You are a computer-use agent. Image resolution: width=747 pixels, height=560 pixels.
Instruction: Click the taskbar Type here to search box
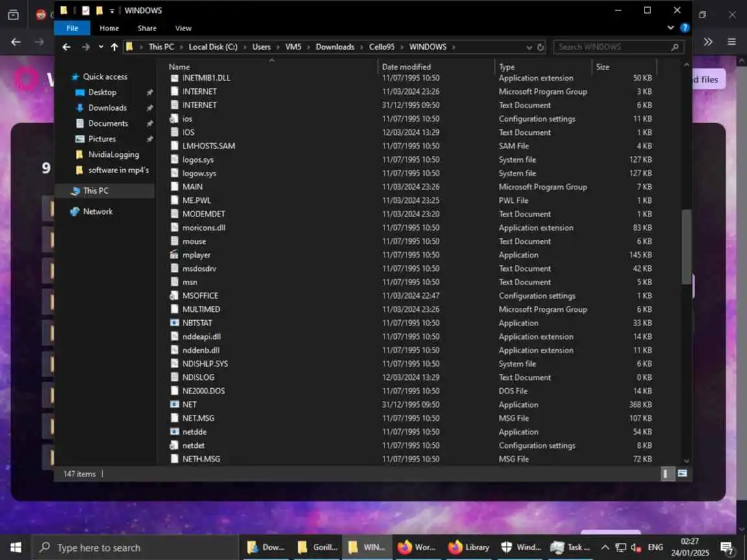pos(134,548)
